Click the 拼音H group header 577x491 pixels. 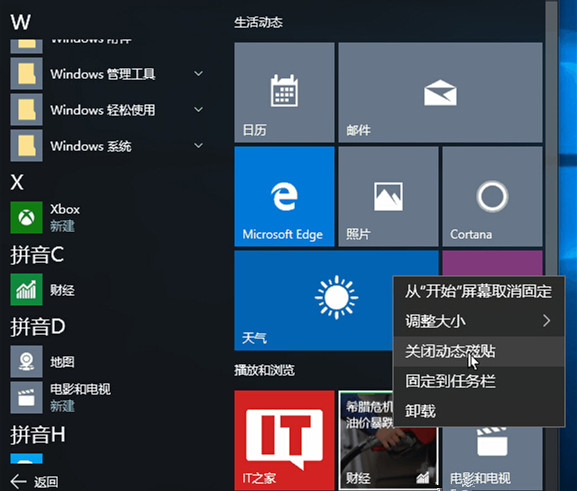[x=38, y=435]
